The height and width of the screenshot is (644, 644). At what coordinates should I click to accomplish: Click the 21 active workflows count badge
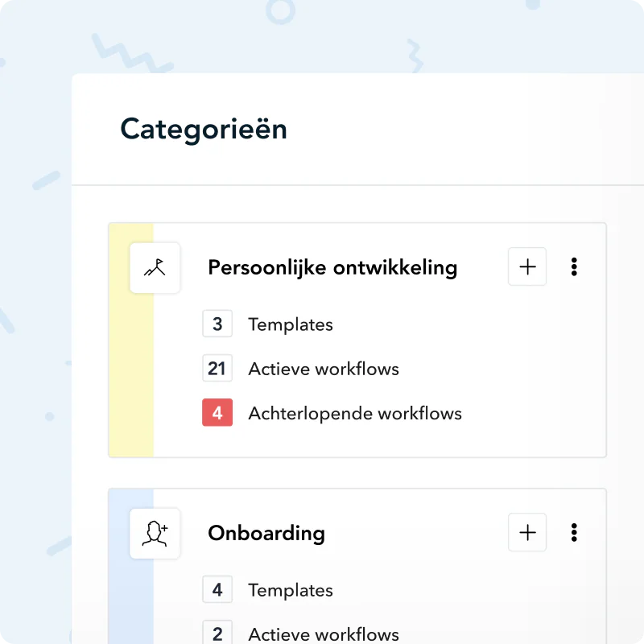coord(217,369)
